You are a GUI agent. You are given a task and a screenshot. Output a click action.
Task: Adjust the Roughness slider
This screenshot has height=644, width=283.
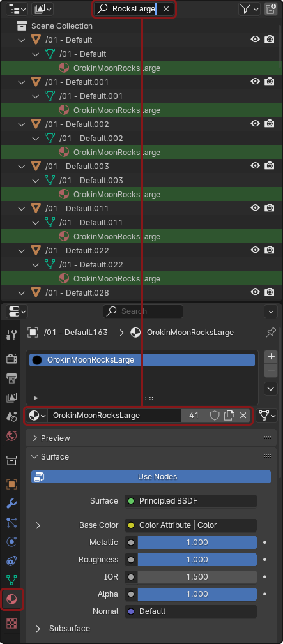tap(197, 559)
